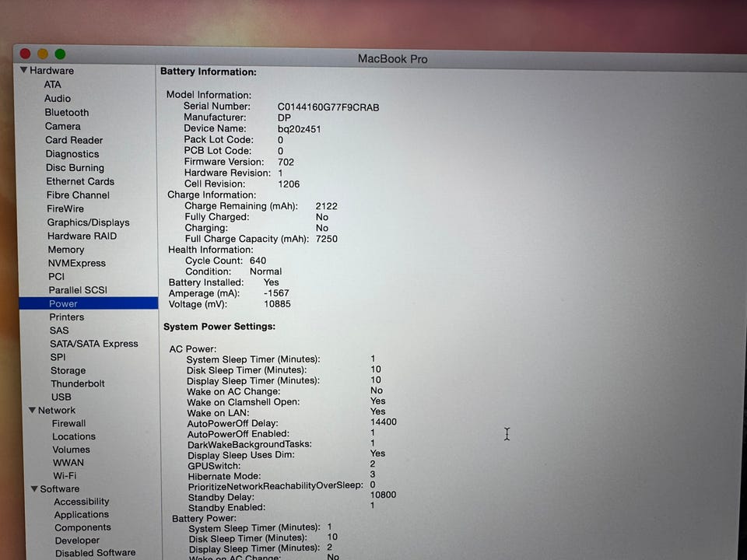Click the Software category heading
The height and width of the screenshot is (560, 747).
pyautogui.click(x=60, y=488)
